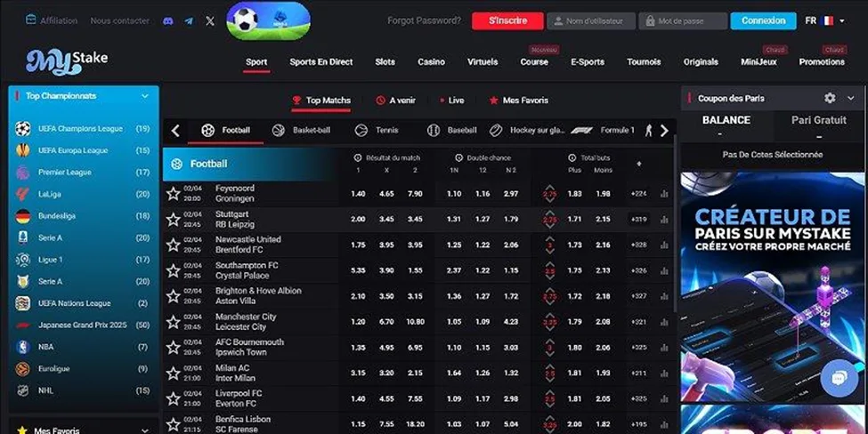Select the Basket-ball sport category
868x434 pixels.
tap(301, 131)
